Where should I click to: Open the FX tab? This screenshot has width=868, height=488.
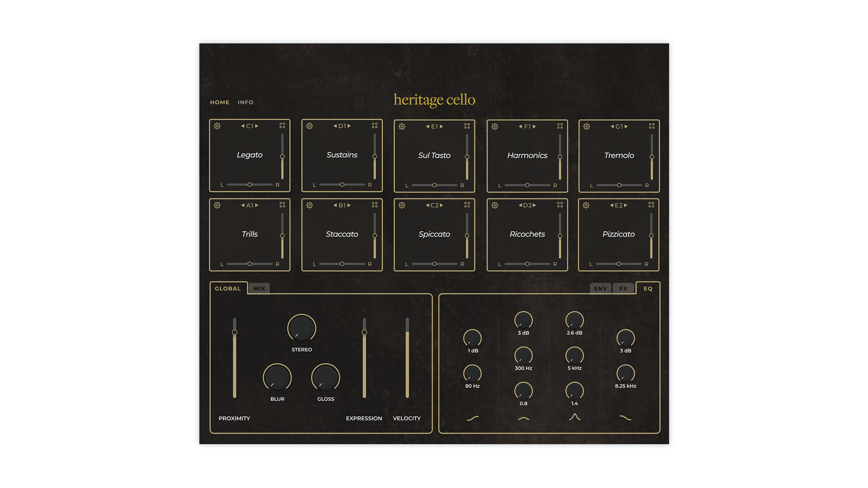(623, 288)
